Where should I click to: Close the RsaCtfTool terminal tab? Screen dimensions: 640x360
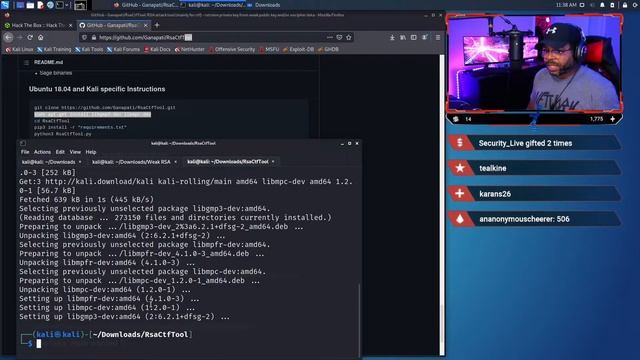point(273,162)
